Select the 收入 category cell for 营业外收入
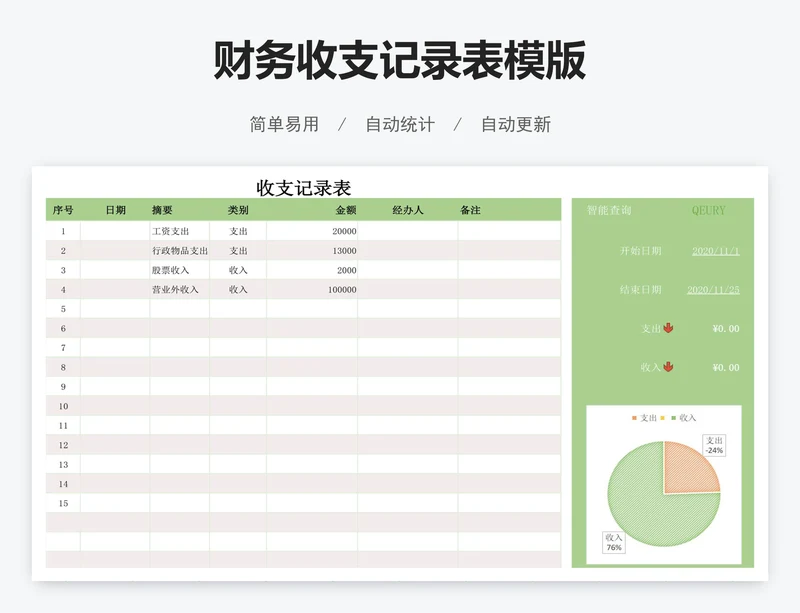This screenshot has height=613, width=800. pos(238,289)
